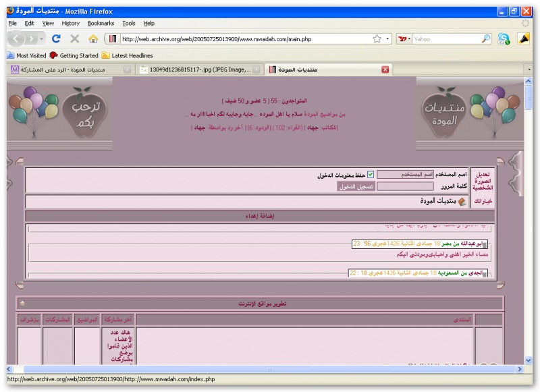Open the Yahoo search engine dropdown
This screenshot has width=540, height=392.
[404, 39]
